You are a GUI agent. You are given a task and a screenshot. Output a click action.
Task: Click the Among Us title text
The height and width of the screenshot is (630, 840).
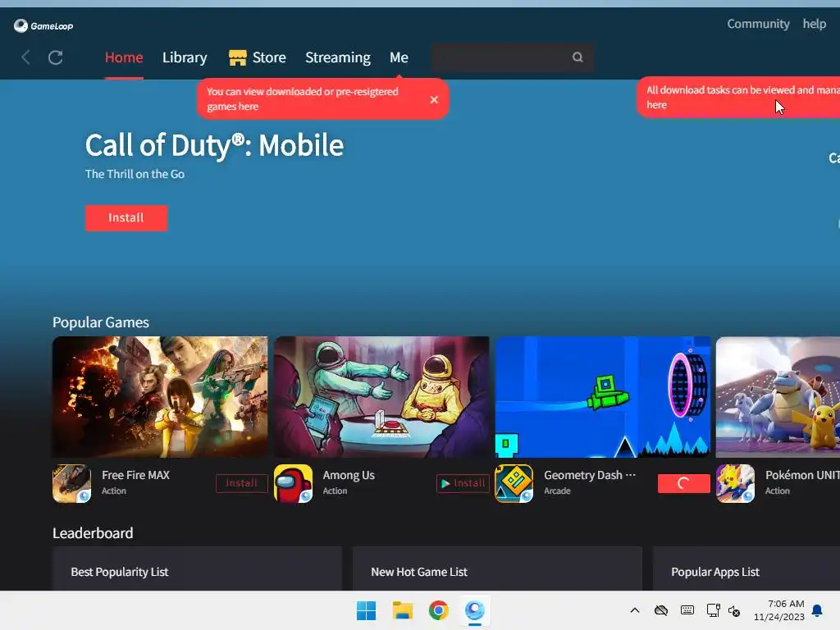point(349,475)
